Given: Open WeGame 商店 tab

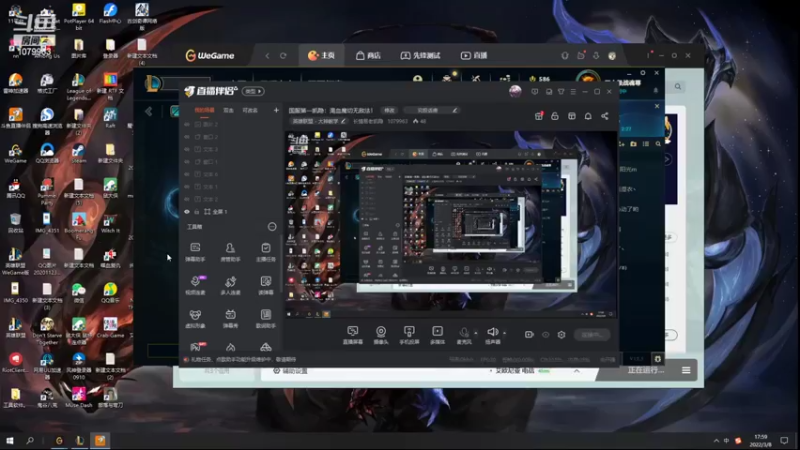Looking at the screenshot, I should 368,55.
